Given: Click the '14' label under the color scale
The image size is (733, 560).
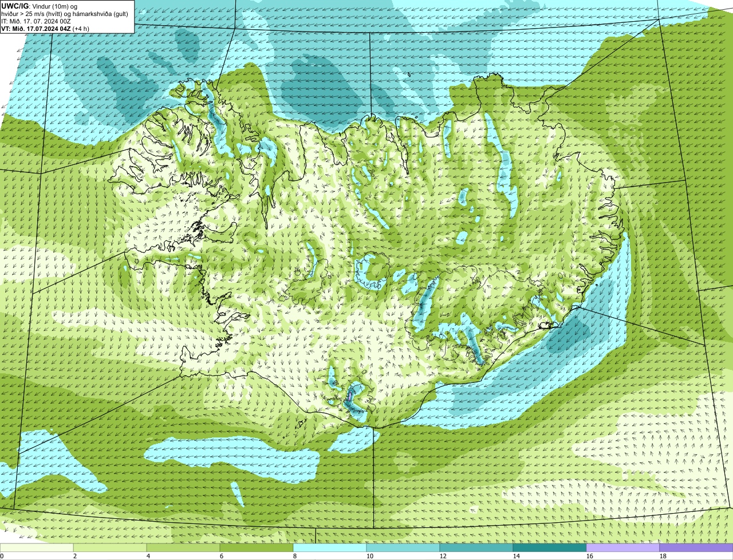Looking at the screenshot, I should click(517, 556).
